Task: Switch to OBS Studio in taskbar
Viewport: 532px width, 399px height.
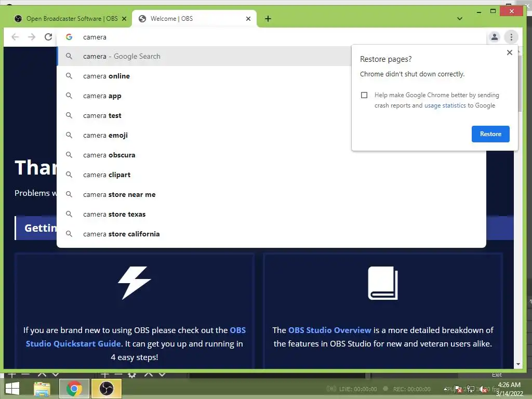Action: coord(106,389)
